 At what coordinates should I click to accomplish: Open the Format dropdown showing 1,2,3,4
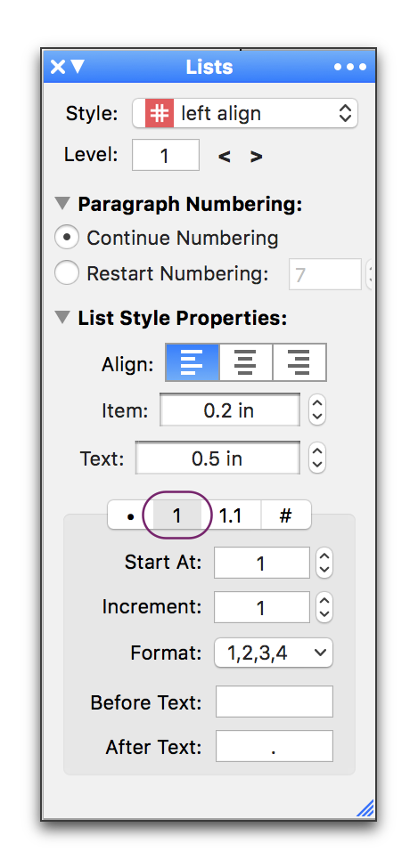[x=274, y=653]
